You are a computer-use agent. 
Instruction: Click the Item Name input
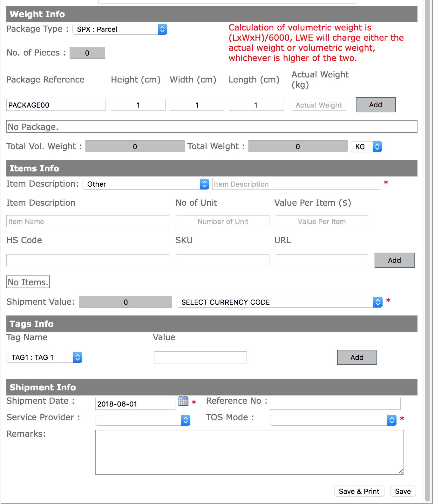tap(88, 221)
